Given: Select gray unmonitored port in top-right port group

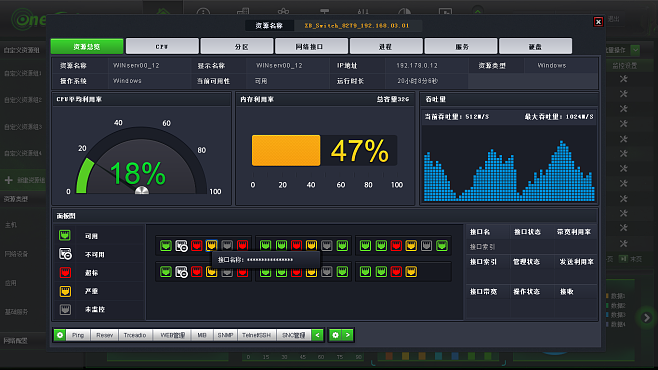Looking at the screenshot, I should 426,245.
